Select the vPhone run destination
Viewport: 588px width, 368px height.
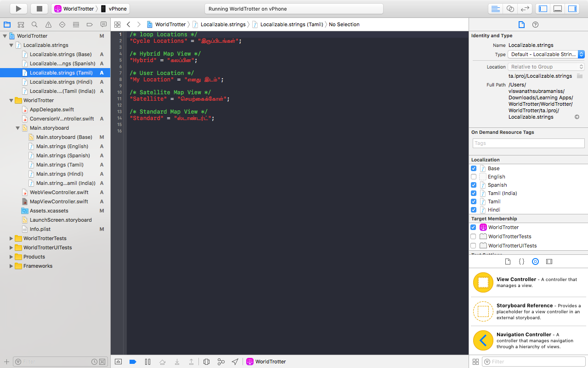113,9
